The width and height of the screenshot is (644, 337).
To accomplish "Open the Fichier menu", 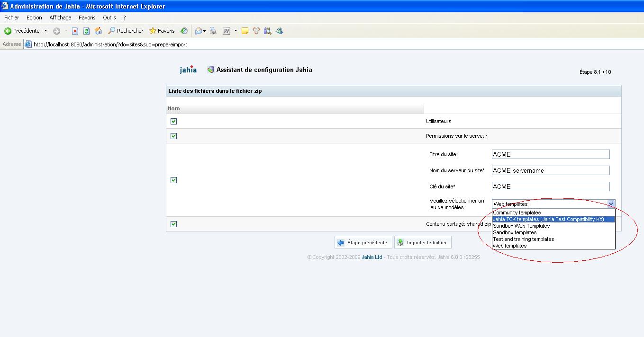I will click(x=12, y=18).
